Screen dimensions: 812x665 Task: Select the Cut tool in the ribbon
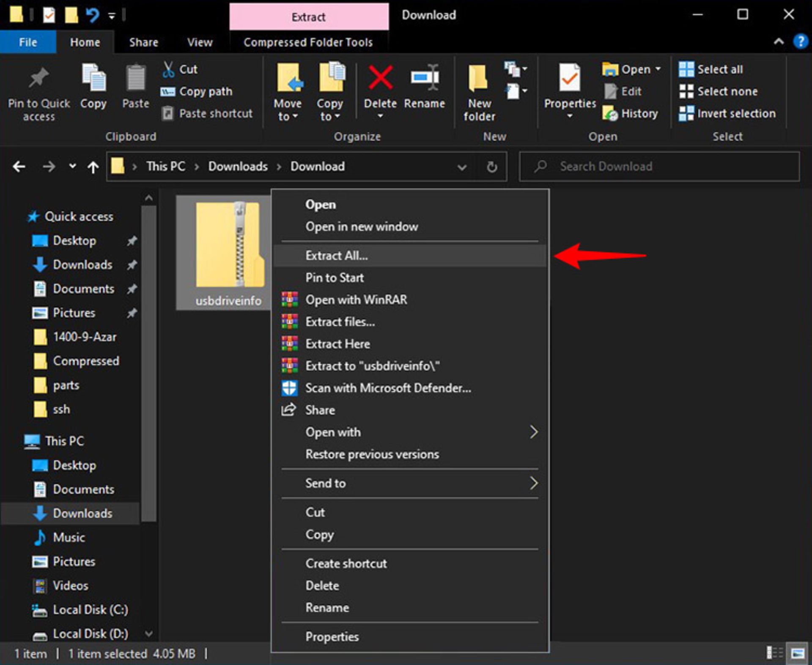179,69
